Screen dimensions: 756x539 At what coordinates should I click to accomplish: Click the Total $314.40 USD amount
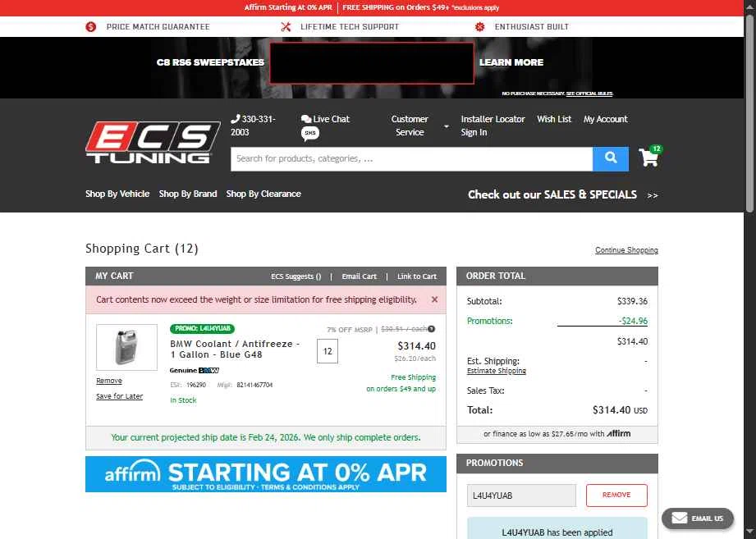click(x=620, y=410)
